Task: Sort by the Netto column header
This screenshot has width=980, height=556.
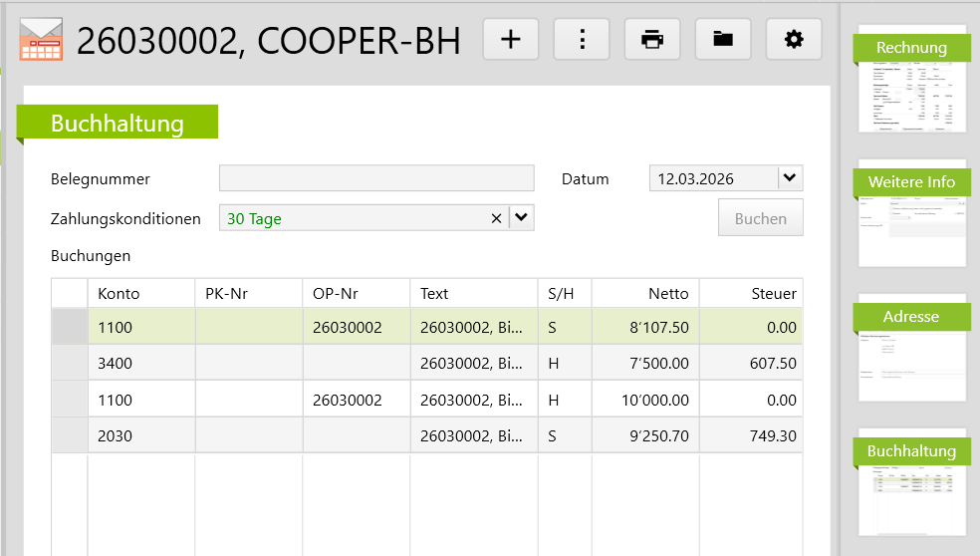Action: pyautogui.click(x=645, y=293)
